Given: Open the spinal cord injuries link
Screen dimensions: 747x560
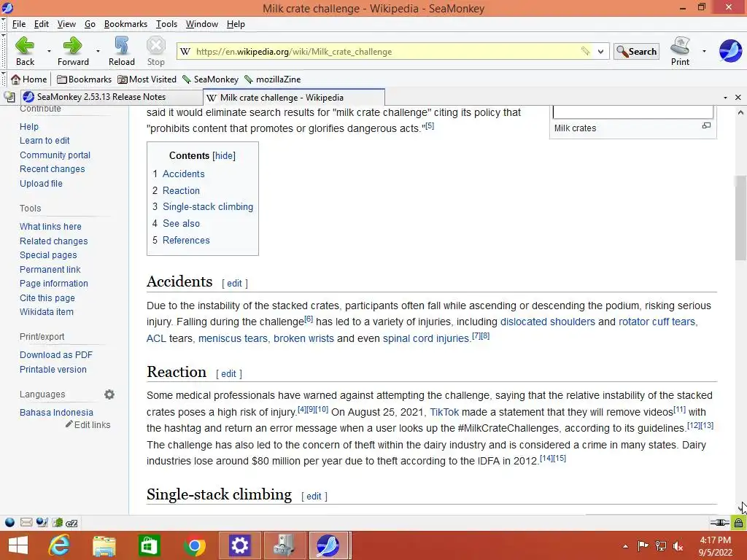Looking at the screenshot, I should [x=426, y=338].
